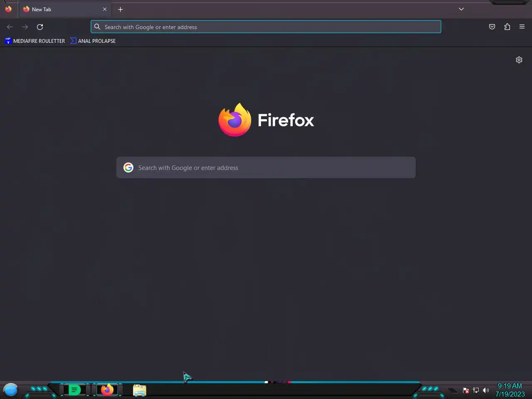The width and height of the screenshot is (532, 399).
Task: Focus the top address bar
Action: pyautogui.click(x=266, y=27)
